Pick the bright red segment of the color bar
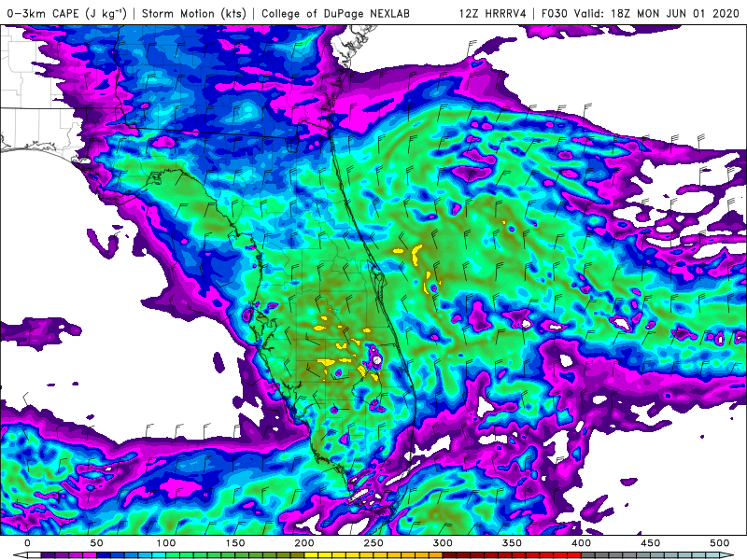This screenshot has width=747, height=560. (x=574, y=555)
